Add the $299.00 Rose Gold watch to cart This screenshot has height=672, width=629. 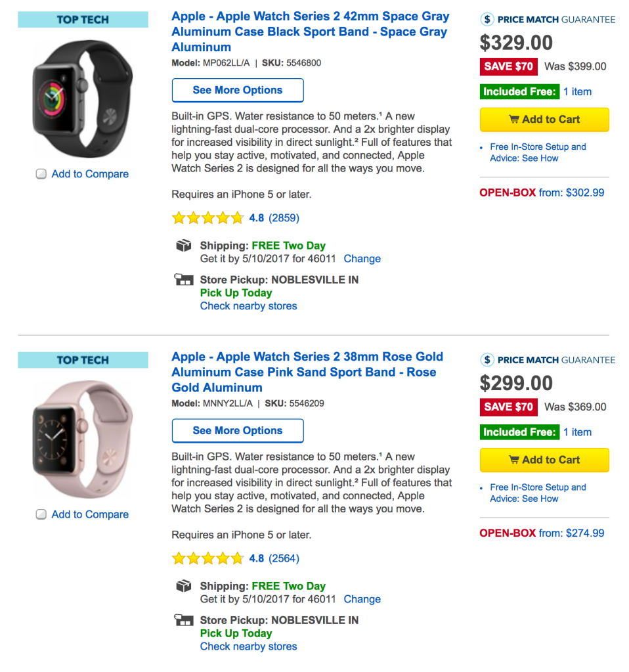544,460
